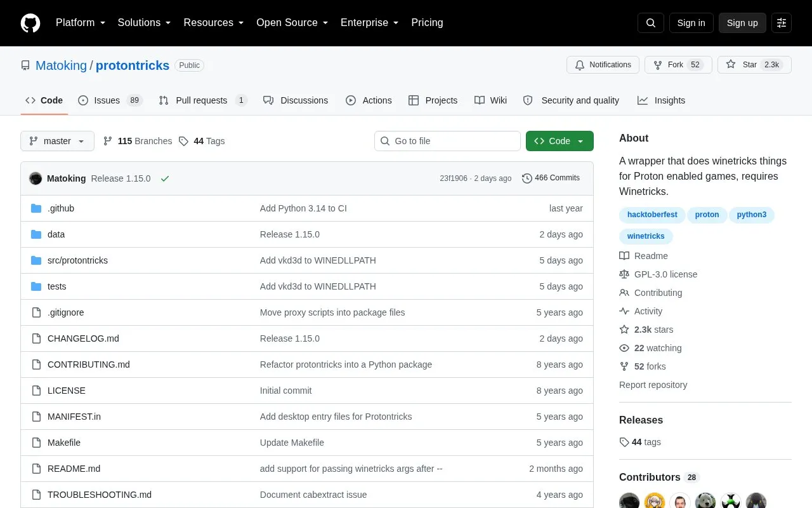Expand the Solutions menu
The image size is (812, 508).
coord(145,23)
